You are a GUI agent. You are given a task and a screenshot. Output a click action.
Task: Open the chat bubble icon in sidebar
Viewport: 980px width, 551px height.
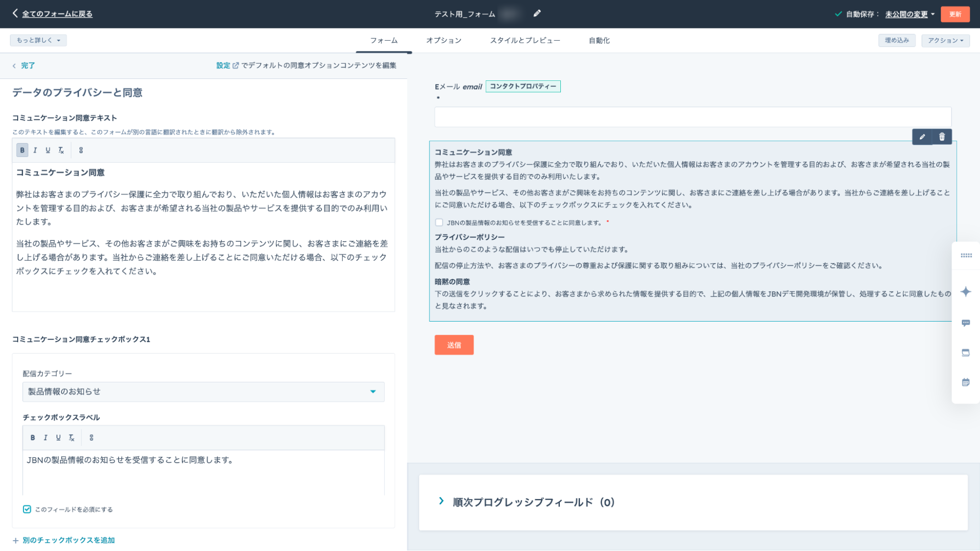coord(966,323)
